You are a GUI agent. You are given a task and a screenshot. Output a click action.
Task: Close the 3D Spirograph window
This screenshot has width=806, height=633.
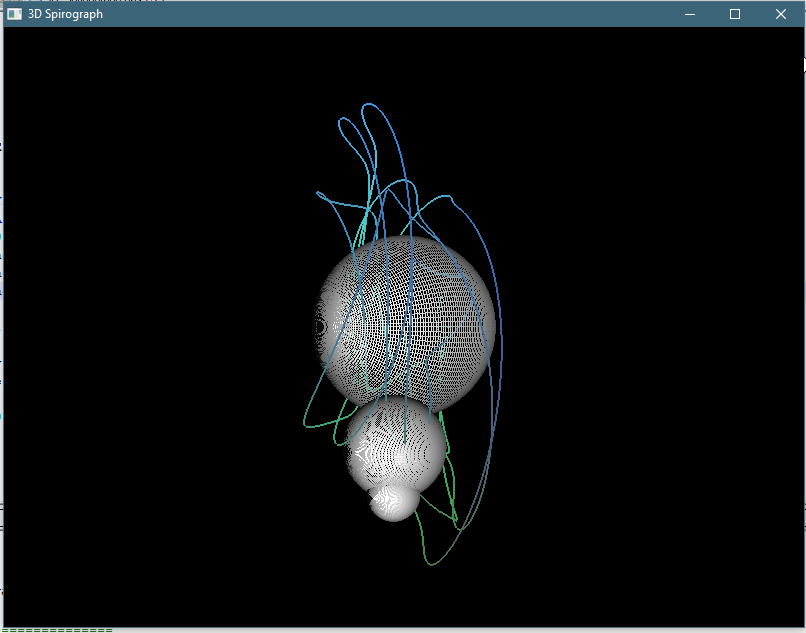click(x=781, y=14)
